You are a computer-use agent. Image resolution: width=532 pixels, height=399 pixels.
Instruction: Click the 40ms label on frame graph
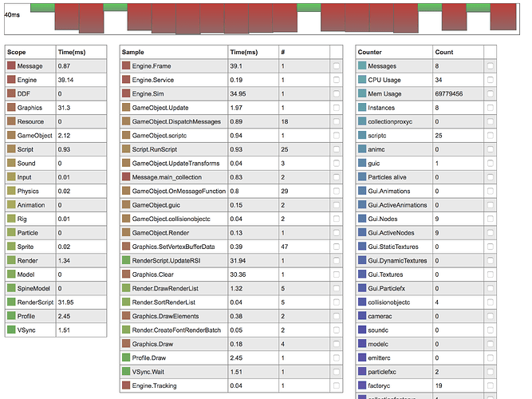click(13, 15)
